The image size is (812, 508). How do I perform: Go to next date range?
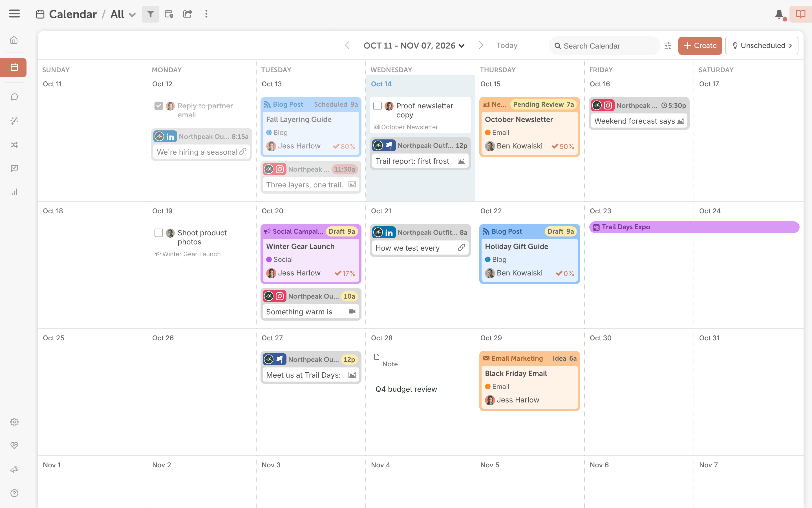click(x=480, y=45)
